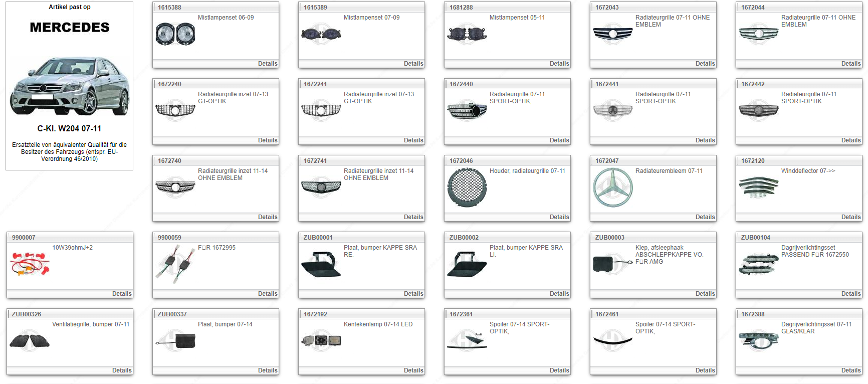View Details for item 1681288
This screenshot has height=384, width=868.
point(559,64)
